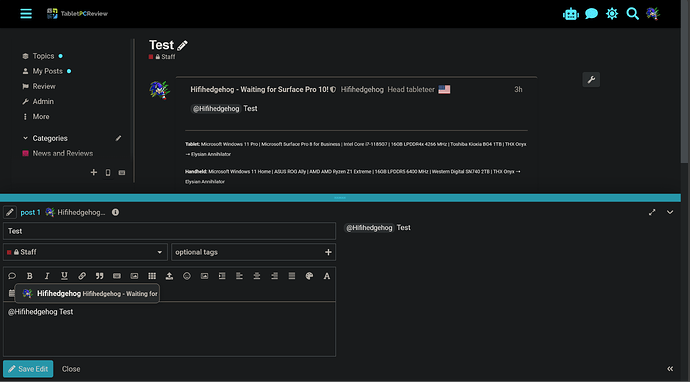Open the poster's full name link
Image resolution: width=690 pixels, height=382 pixels.
(259, 89)
